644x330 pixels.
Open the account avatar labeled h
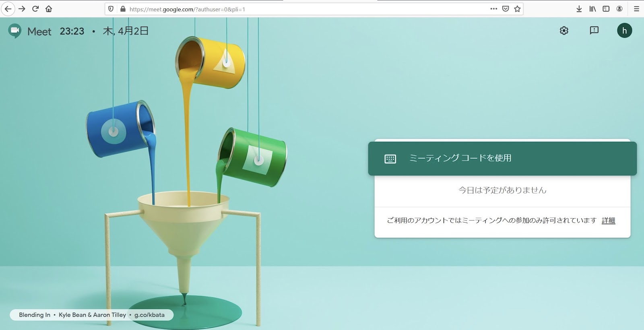(624, 31)
